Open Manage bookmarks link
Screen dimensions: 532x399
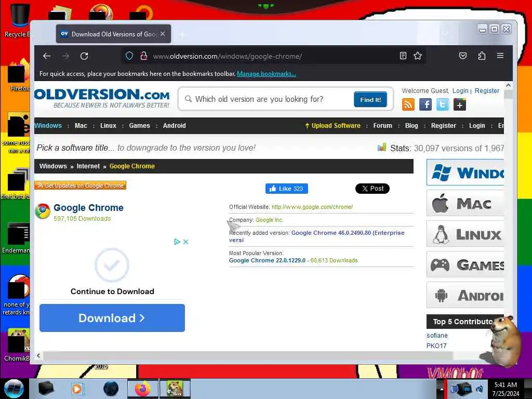click(x=267, y=74)
